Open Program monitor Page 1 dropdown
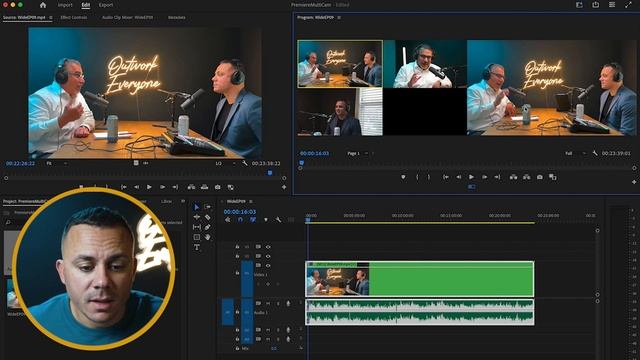This screenshot has width=640, height=360. 358,153
